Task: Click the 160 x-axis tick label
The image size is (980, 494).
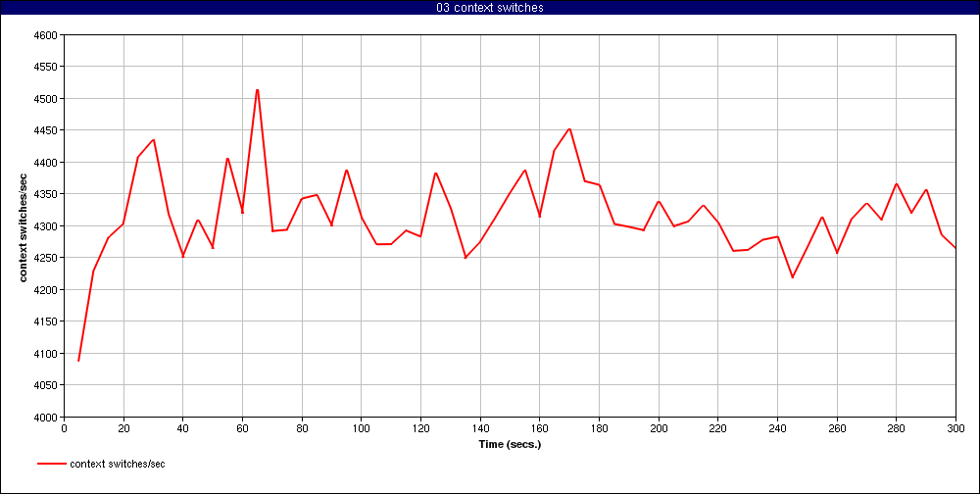Action: 539,428
